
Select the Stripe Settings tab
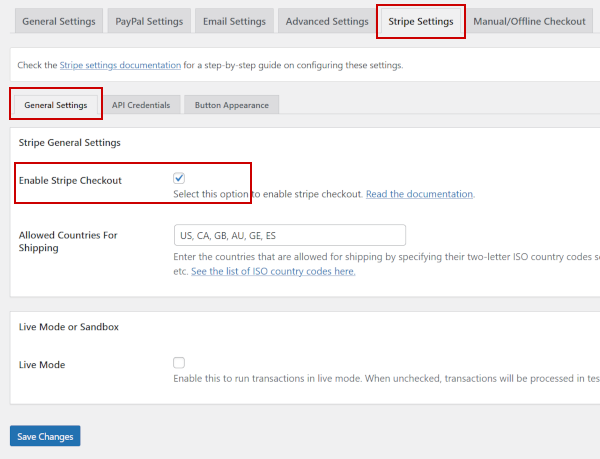click(x=421, y=21)
